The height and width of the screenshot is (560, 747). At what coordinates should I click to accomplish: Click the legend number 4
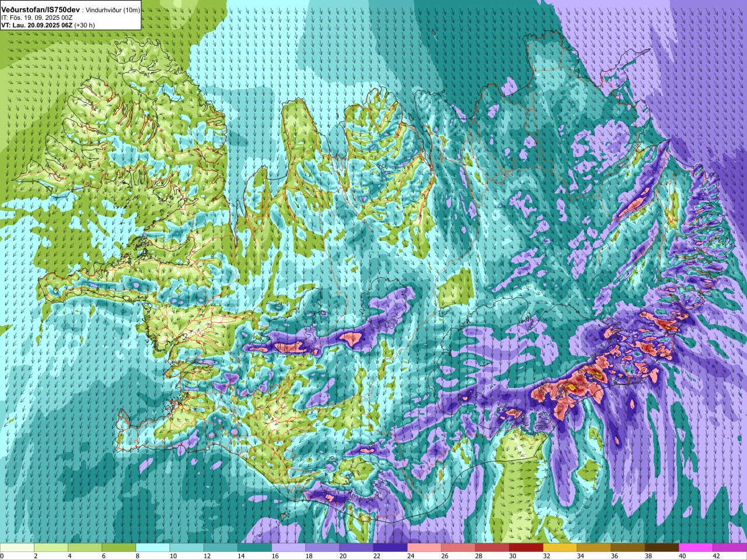click(x=69, y=556)
